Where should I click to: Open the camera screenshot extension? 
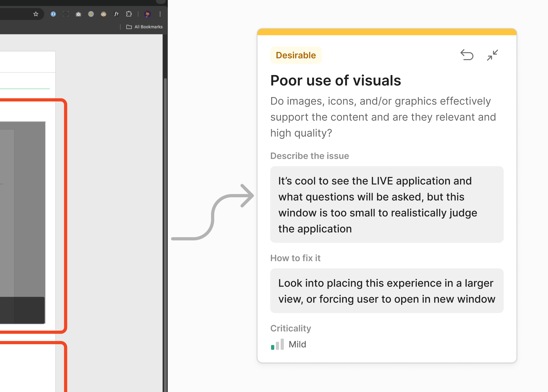point(78,14)
